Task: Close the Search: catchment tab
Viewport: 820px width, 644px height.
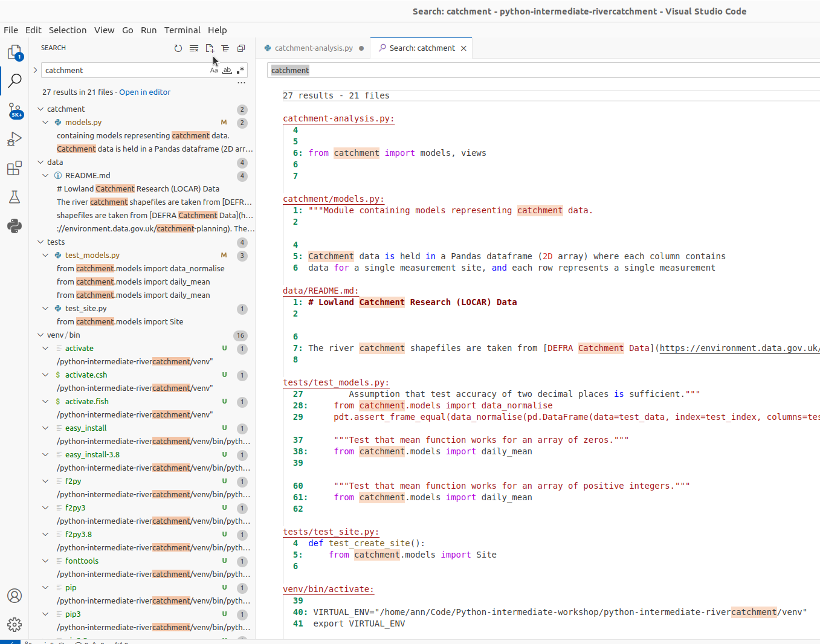Action: (463, 48)
